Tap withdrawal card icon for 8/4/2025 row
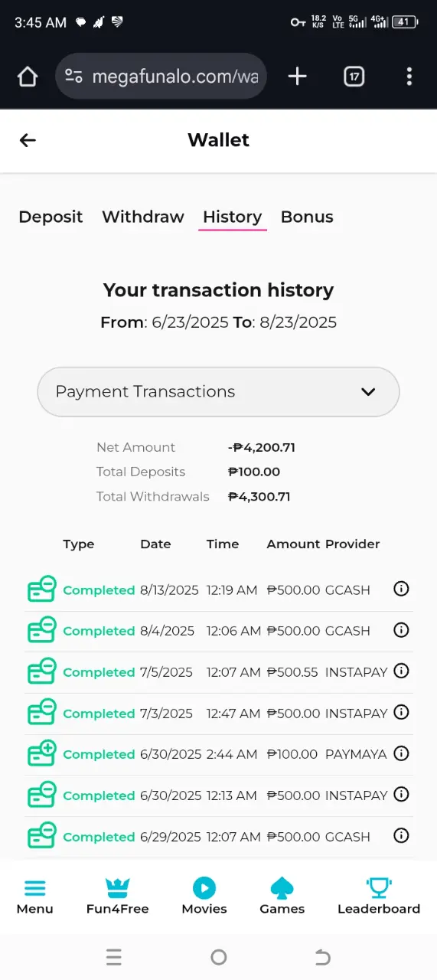Image resolution: width=437 pixels, height=980 pixels. tap(42, 630)
